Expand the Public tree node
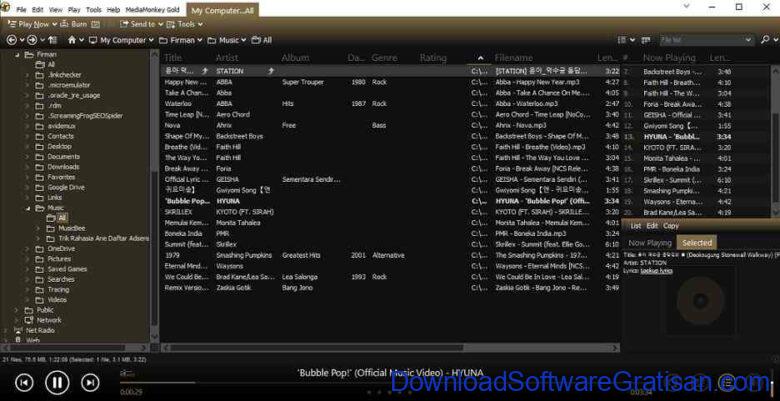The image size is (780, 401). pos(17,310)
